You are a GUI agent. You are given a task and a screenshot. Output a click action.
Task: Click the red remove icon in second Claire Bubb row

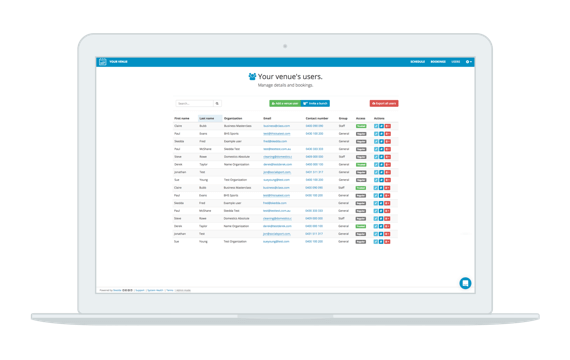click(x=388, y=188)
